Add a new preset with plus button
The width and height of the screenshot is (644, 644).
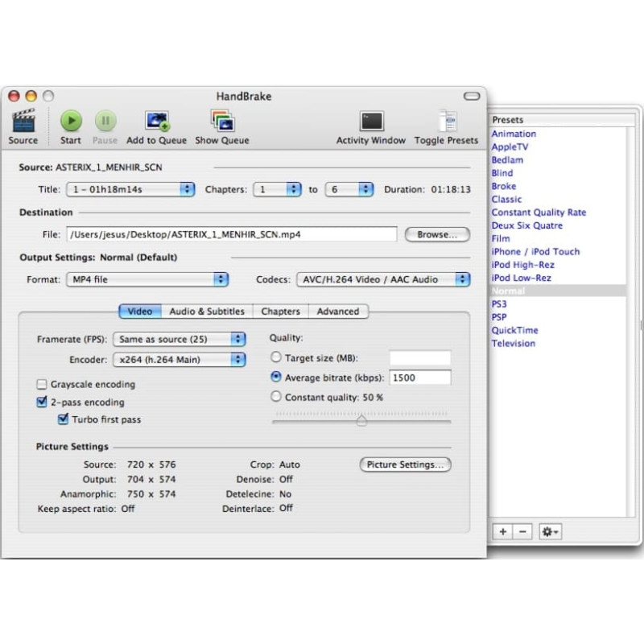(502, 531)
